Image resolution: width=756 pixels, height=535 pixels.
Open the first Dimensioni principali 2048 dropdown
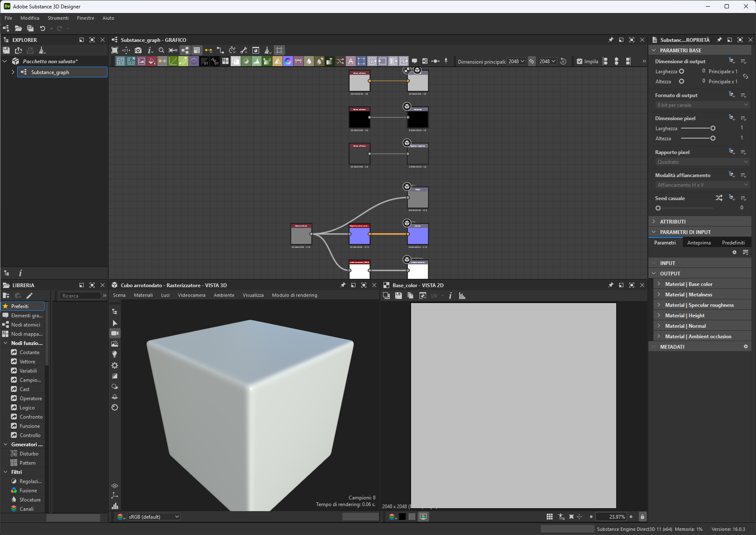point(517,61)
